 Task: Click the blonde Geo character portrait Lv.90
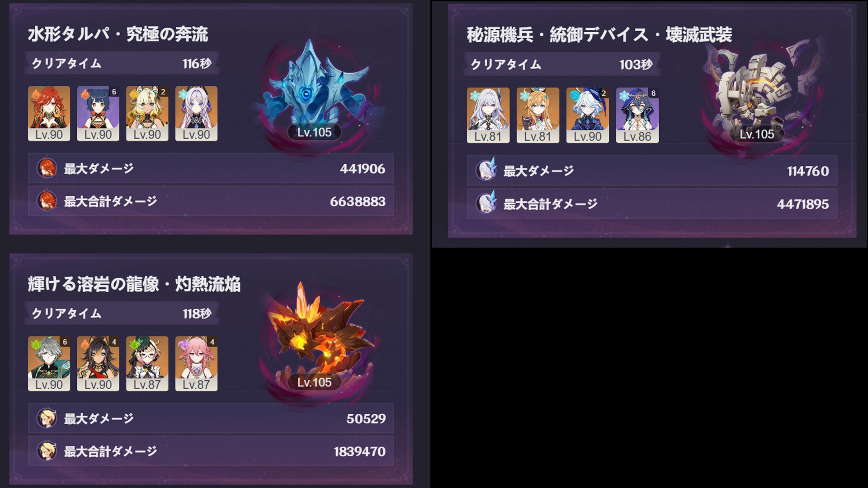click(147, 113)
